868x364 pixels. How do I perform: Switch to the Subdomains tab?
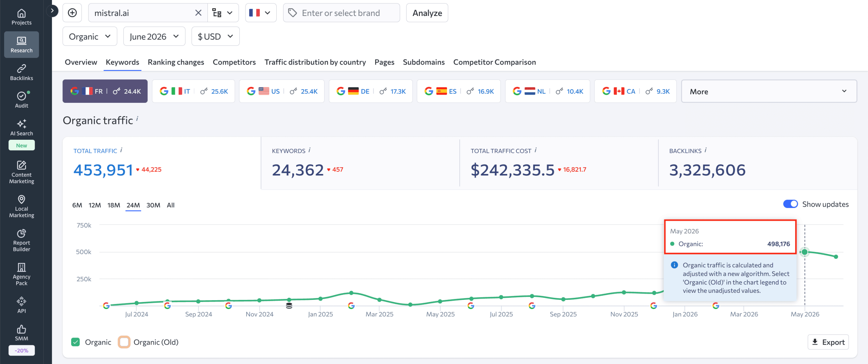(424, 62)
